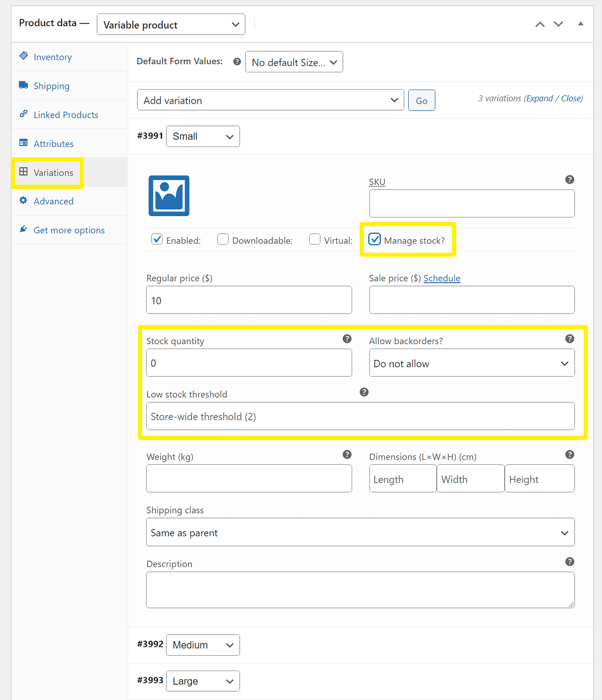Screen dimensions: 602x700
Task: Click the Allow backorders help icon
Action: pos(570,339)
